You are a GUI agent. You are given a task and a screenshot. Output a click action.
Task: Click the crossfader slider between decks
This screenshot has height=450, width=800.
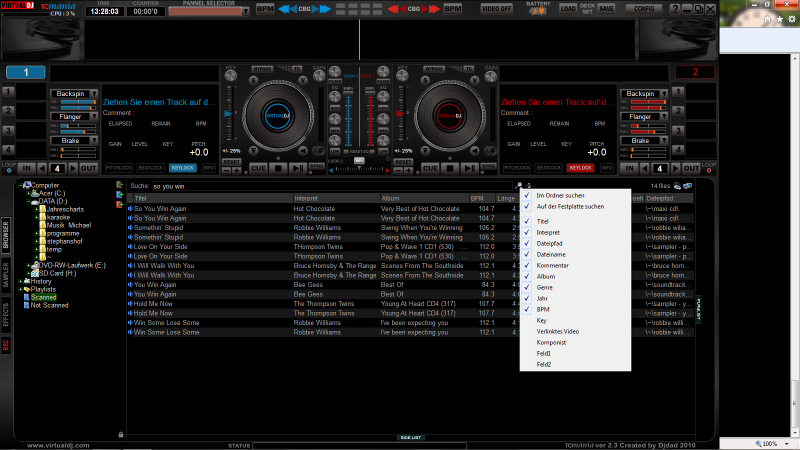tap(359, 161)
